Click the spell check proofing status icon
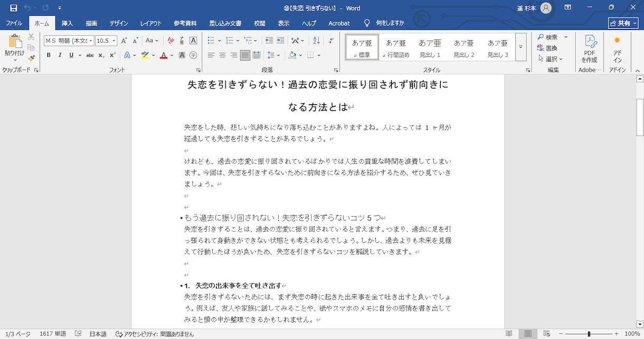Screen dimensions: 644x339 click(x=78, y=334)
